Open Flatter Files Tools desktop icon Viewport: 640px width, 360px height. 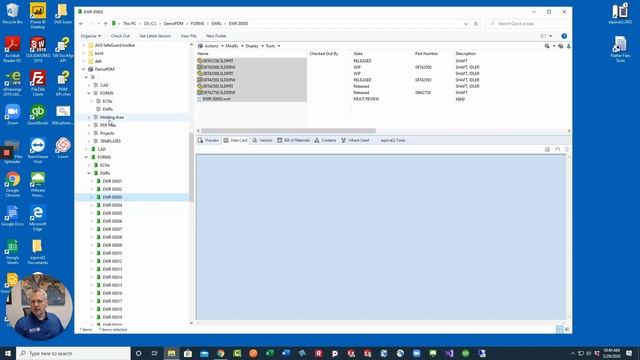click(620, 49)
